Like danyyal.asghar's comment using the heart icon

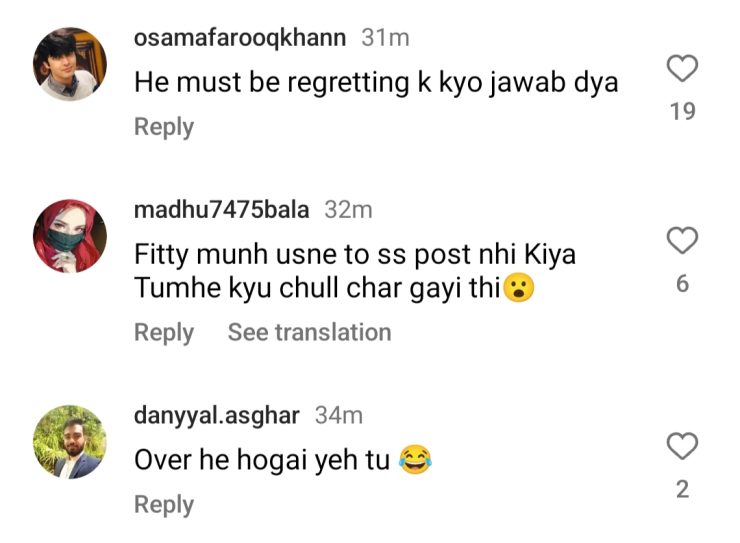point(682,446)
